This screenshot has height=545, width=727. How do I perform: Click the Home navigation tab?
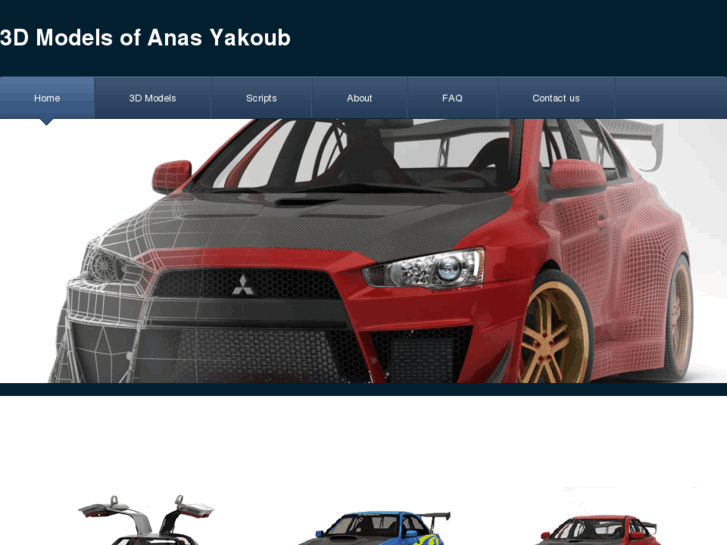[47, 98]
